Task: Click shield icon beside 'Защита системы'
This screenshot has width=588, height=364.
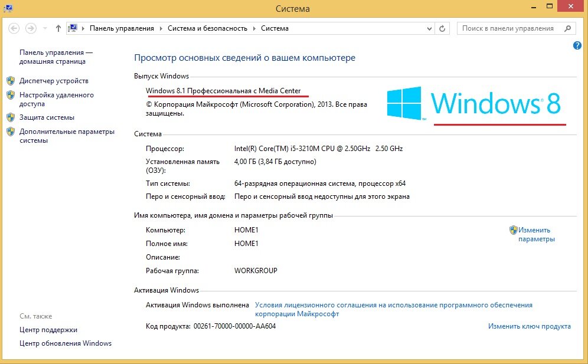Action: [11, 117]
